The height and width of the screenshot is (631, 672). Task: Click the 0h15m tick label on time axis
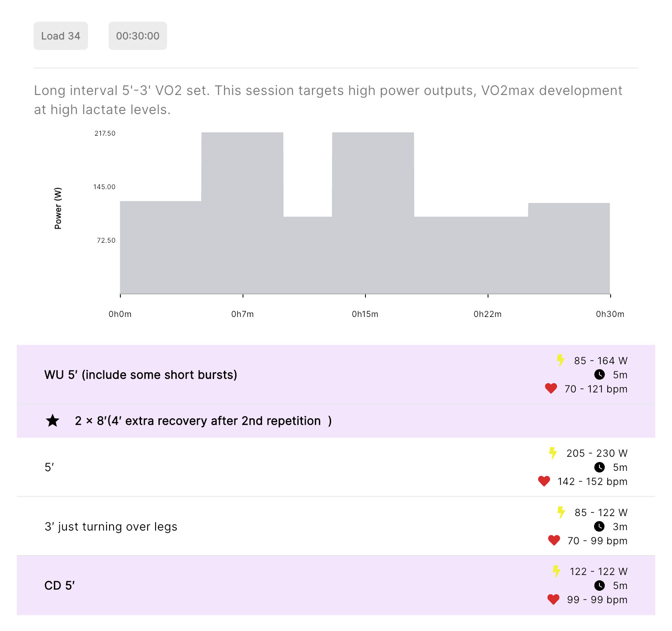365,314
